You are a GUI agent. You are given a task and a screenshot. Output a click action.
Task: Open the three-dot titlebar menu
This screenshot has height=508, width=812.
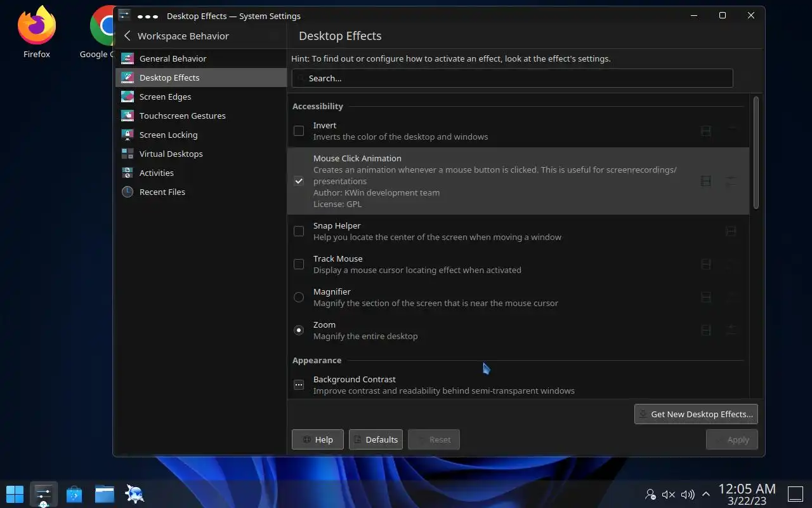(x=148, y=16)
